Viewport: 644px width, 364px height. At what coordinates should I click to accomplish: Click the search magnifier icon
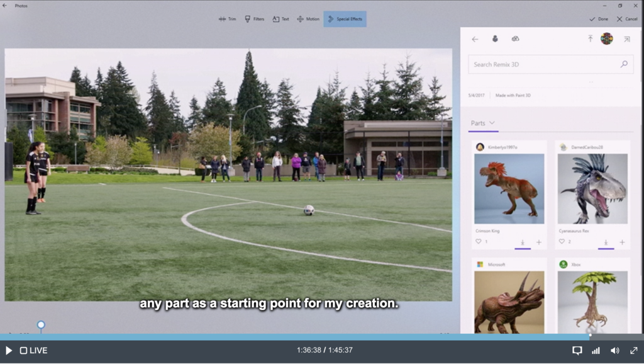[x=624, y=64]
